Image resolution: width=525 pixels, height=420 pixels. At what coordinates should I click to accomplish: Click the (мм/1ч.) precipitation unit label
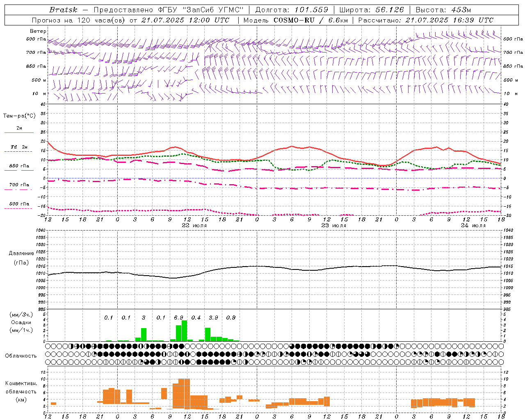point(21,330)
